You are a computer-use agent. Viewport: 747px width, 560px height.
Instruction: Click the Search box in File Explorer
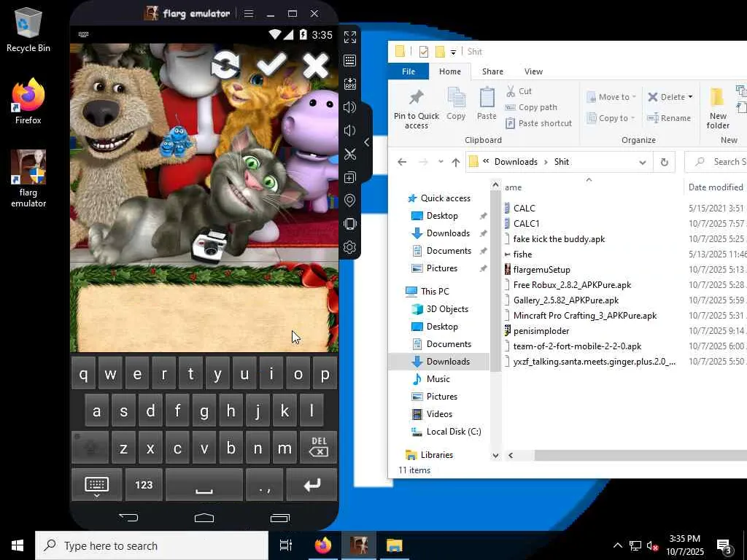click(x=717, y=162)
